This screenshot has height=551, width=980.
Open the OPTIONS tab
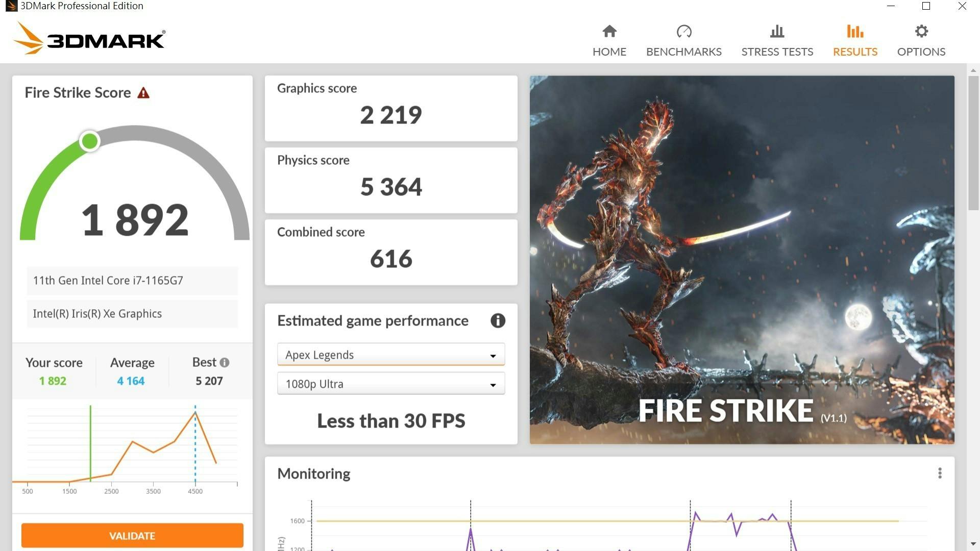[x=921, y=41]
